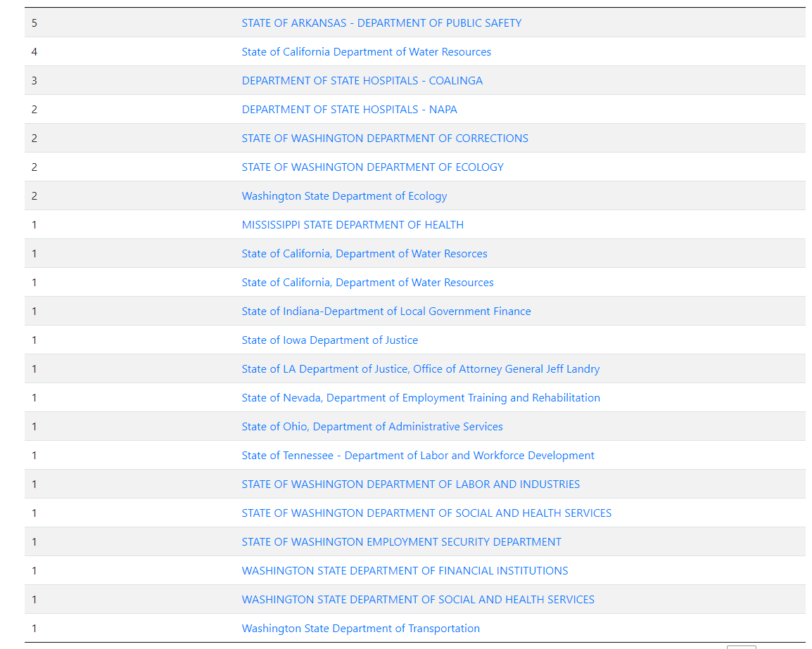Open STATE OF WASHINGTON DEPARTMENT OF CORRECTIONS link

pyautogui.click(x=385, y=139)
